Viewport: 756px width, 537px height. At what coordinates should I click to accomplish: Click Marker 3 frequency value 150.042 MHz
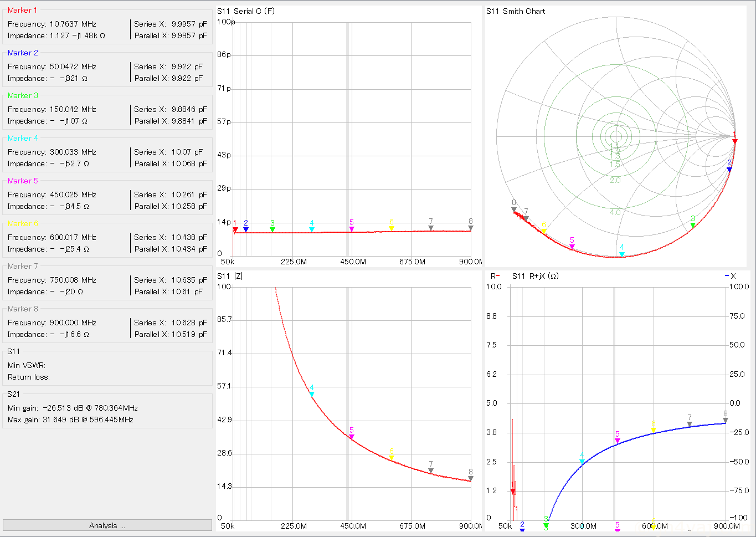73,109
